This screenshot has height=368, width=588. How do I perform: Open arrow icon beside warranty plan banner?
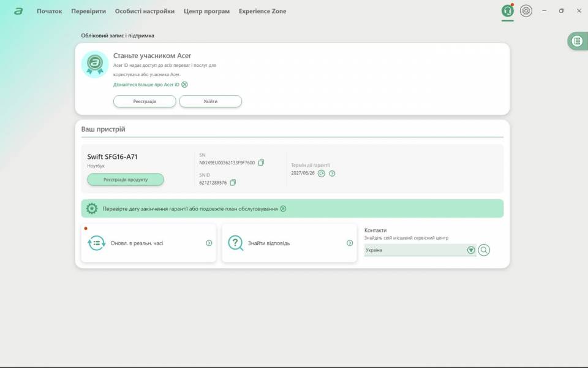tap(283, 209)
